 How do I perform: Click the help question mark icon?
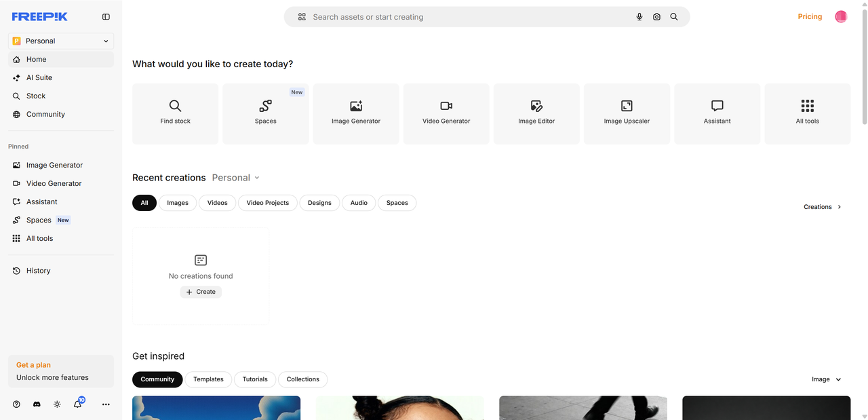[16, 404]
